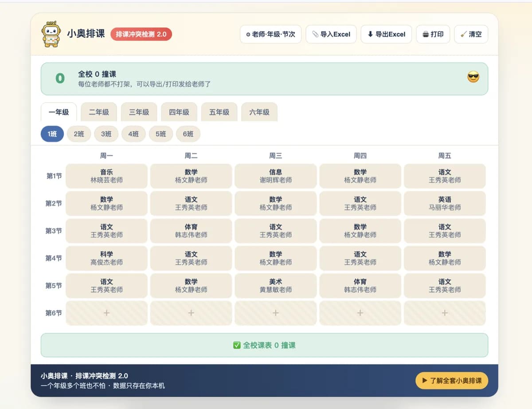Switch to the 二年级 tab
The height and width of the screenshot is (409, 532).
(99, 112)
